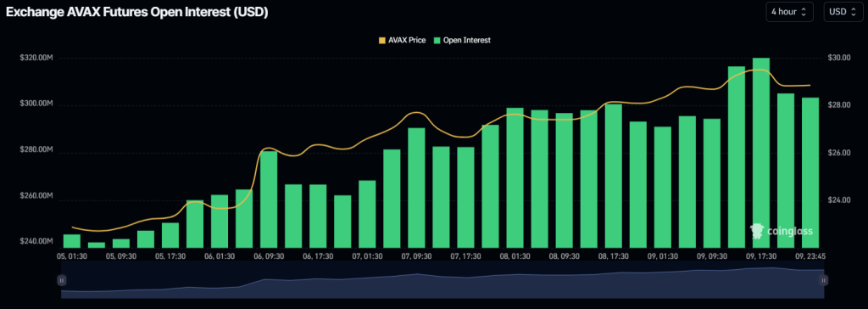
Task: Click the $300.00M axis label
Action: point(36,104)
